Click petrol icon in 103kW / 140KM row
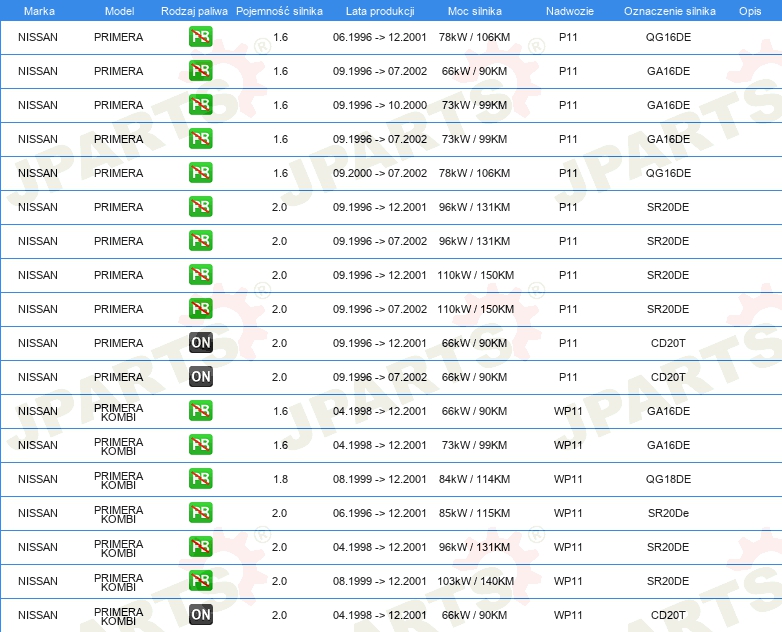Image resolution: width=782 pixels, height=632 pixels. pos(200,581)
